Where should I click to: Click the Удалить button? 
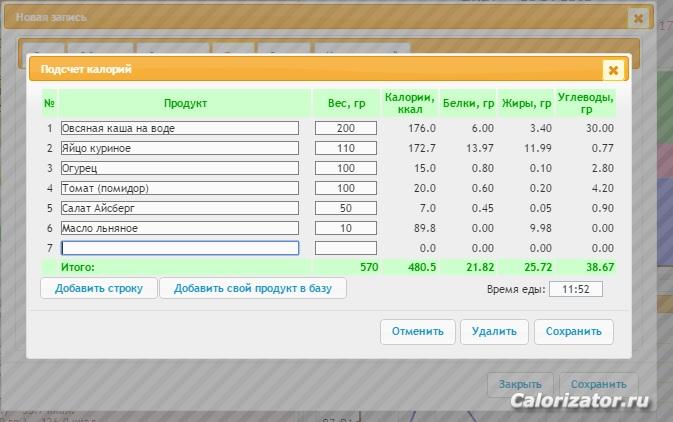pos(494,331)
